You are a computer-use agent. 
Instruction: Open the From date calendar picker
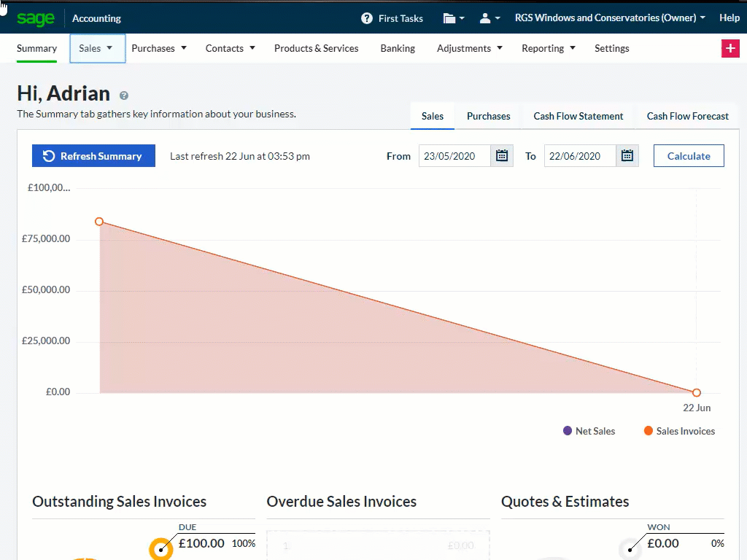tap(502, 156)
